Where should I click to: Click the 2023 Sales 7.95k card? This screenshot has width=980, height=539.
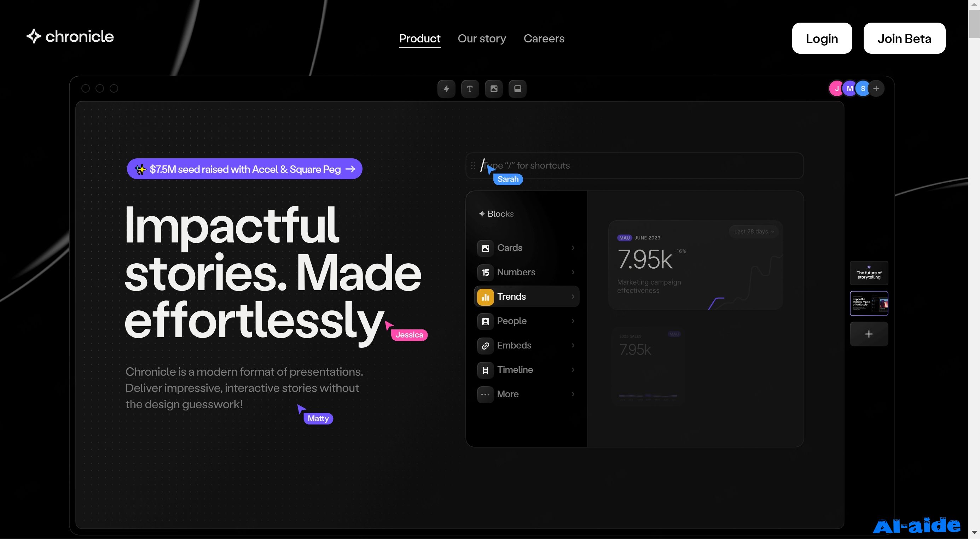(x=648, y=367)
